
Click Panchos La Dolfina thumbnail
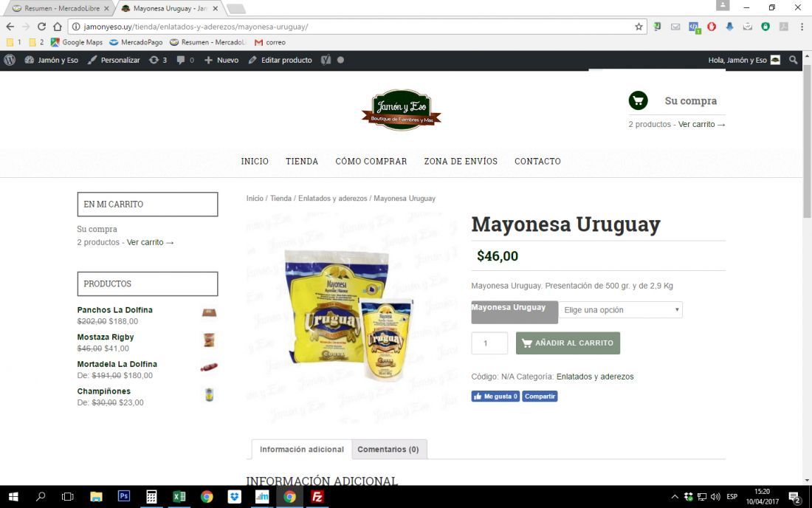tap(209, 312)
